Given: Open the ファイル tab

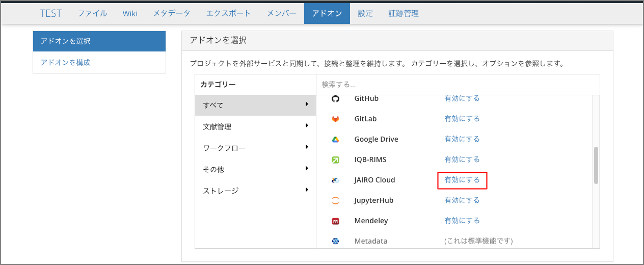Looking at the screenshot, I should coord(92,13).
